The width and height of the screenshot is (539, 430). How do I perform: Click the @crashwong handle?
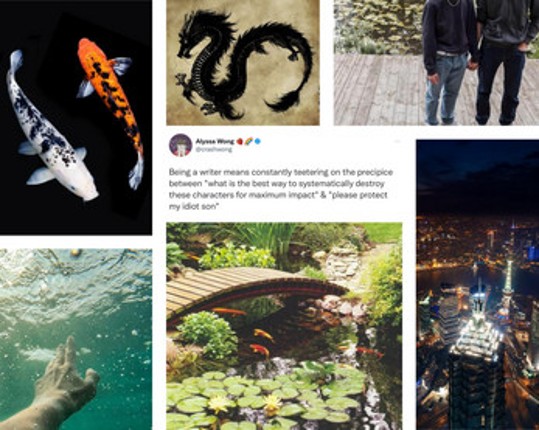pos(214,150)
